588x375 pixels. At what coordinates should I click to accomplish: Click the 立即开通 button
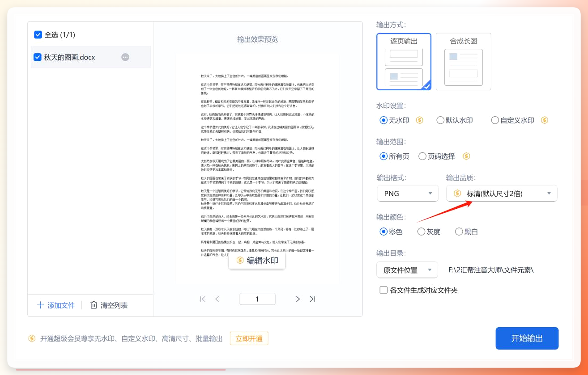pos(249,338)
